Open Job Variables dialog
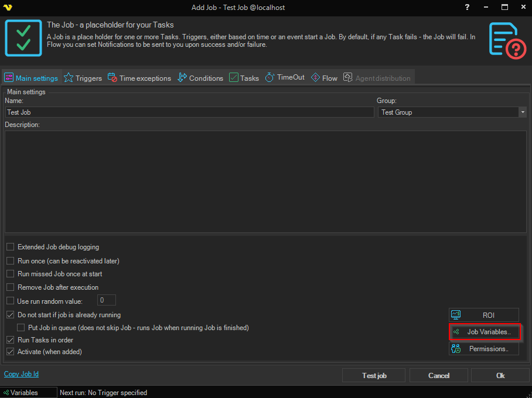Viewport: 532px width, 398px height. [x=484, y=332]
